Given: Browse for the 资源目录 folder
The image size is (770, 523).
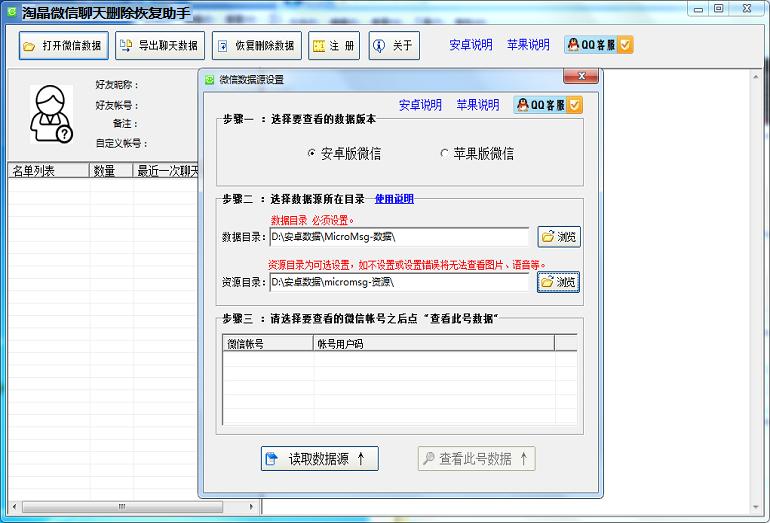Looking at the screenshot, I should point(558,282).
